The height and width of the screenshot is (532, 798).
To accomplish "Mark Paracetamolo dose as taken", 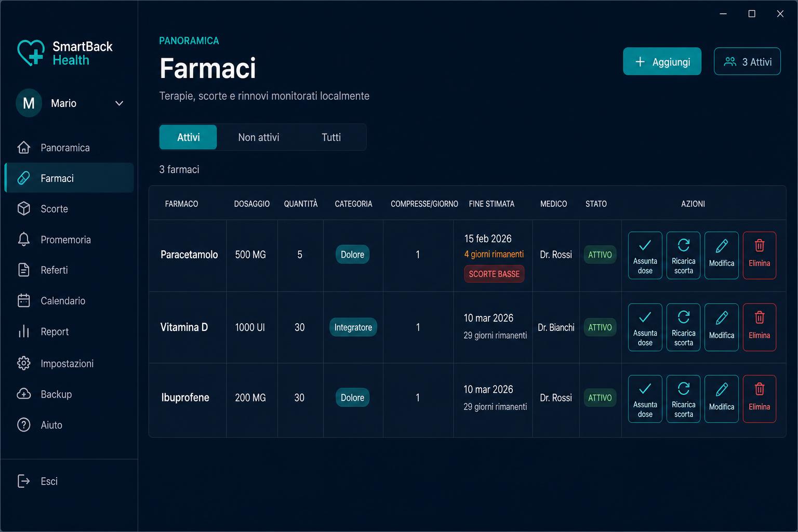I will coord(645,256).
